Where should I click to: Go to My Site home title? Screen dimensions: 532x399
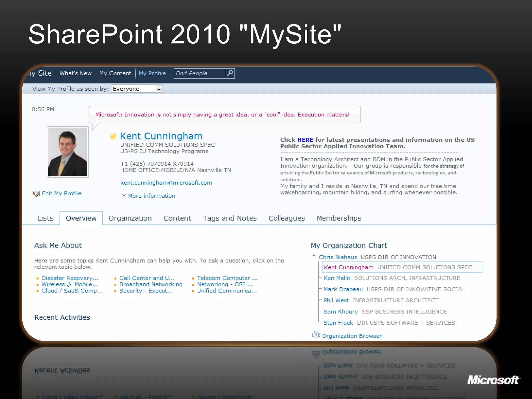point(40,73)
